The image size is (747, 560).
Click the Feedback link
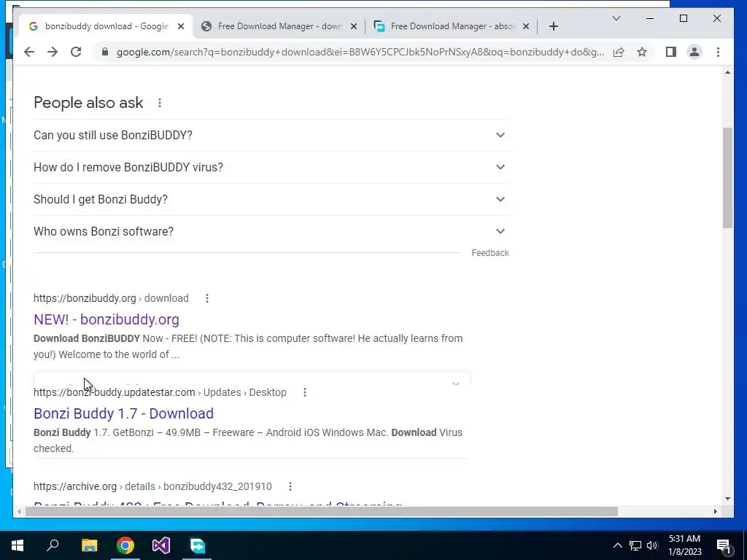490,253
